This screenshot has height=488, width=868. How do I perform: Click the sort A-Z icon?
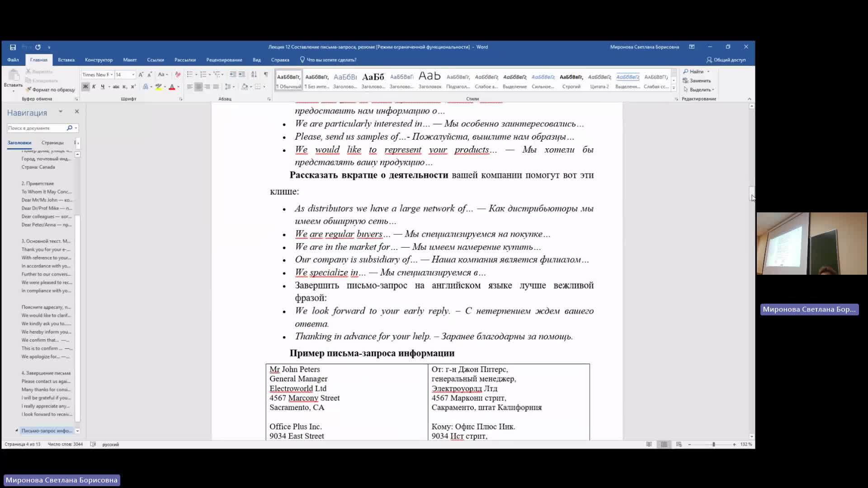click(x=254, y=75)
